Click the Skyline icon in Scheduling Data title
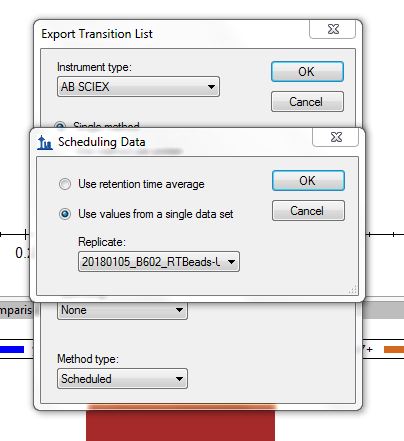 [x=45, y=143]
